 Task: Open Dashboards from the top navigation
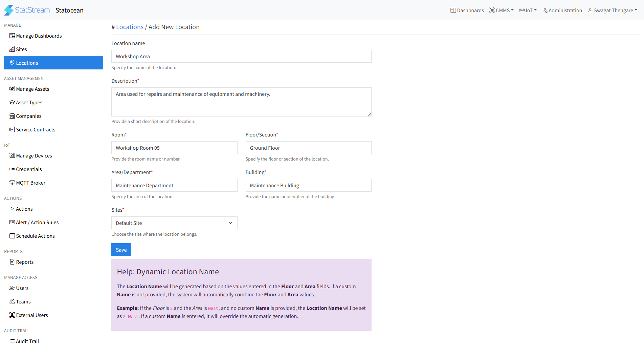point(467,10)
